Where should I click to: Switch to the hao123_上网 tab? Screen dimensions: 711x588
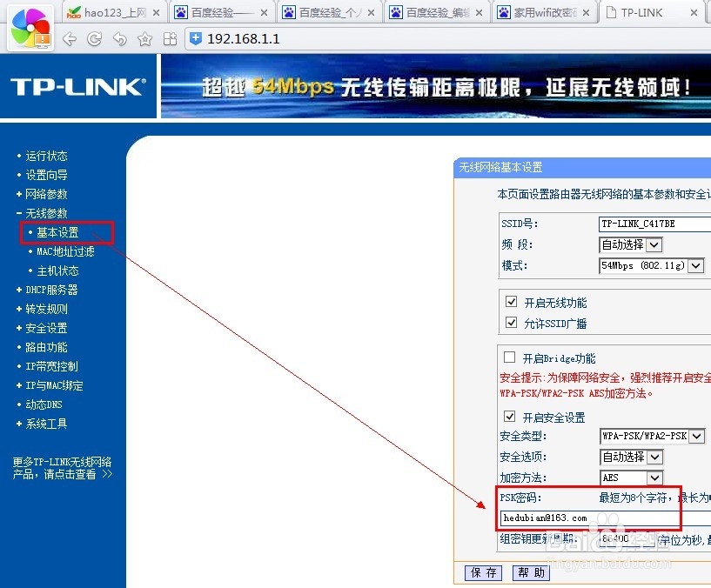[112, 12]
